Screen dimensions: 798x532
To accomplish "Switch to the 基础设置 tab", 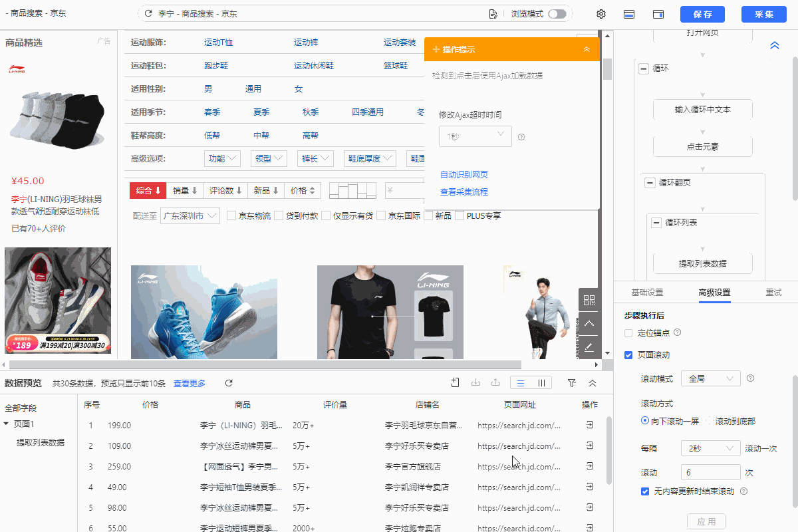I will click(647, 293).
